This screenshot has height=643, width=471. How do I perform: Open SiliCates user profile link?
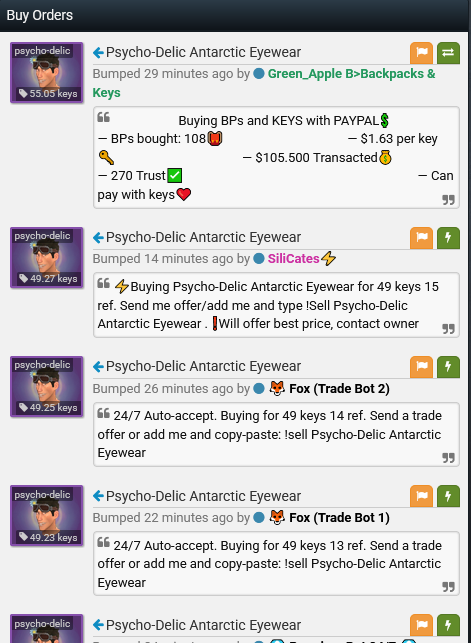294,258
